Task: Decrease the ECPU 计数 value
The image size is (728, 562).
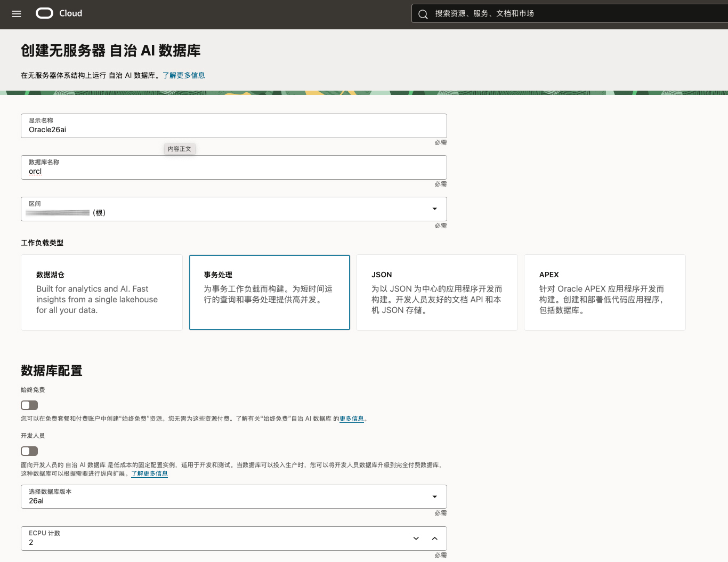Action: [x=415, y=539]
